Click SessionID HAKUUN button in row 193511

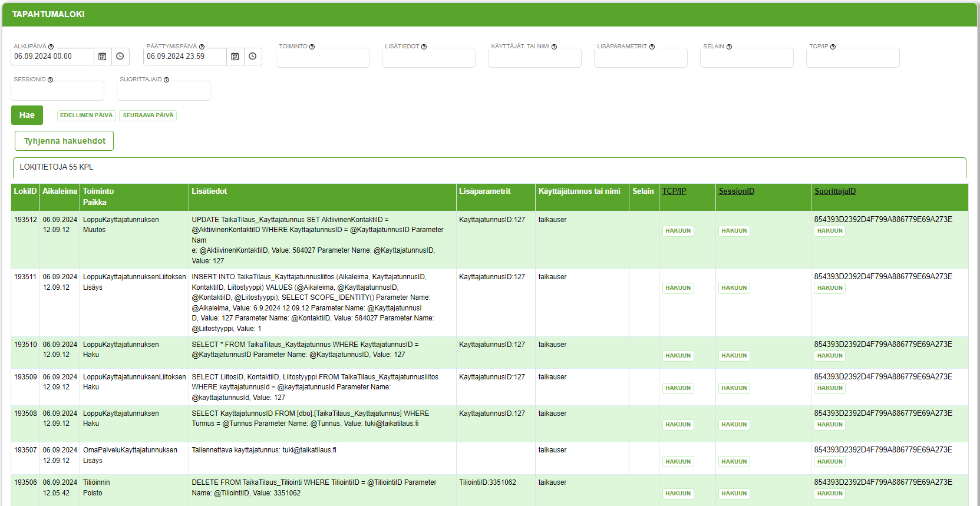coord(734,288)
